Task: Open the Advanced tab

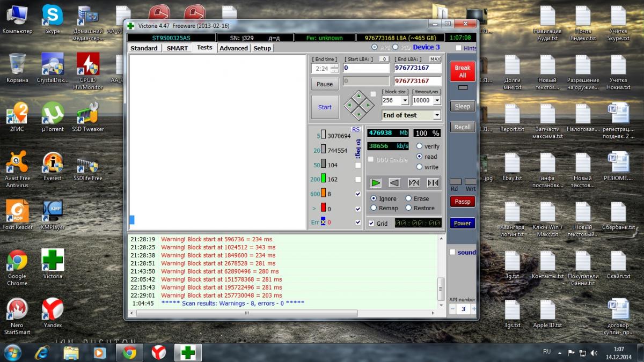Action: point(234,48)
